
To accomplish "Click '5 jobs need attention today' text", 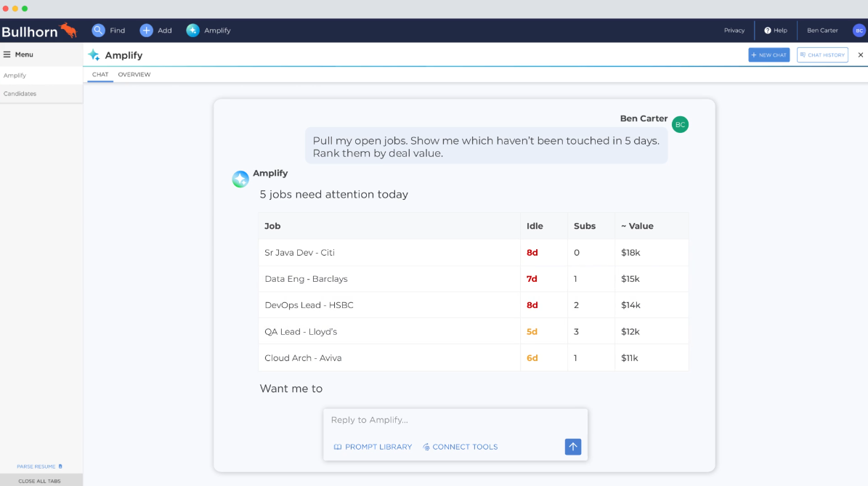I will tap(334, 194).
